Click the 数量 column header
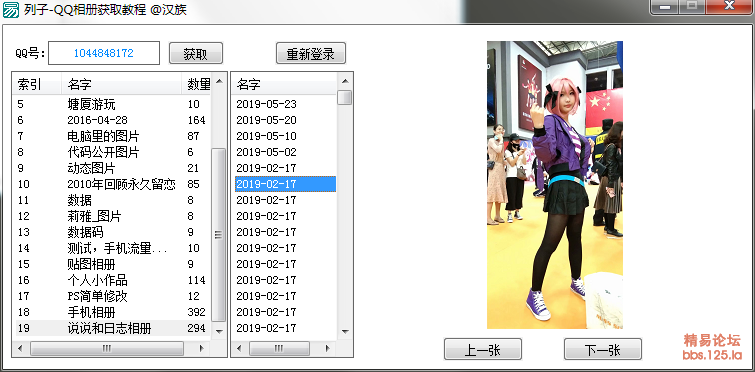Image resolution: width=755 pixels, height=372 pixels. click(x=197, y=84)
